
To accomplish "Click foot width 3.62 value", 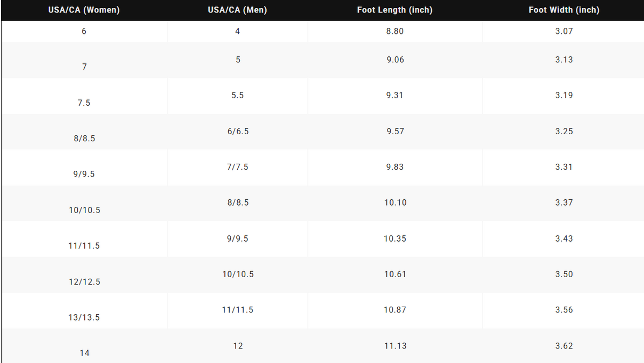I will coord(564,346).
